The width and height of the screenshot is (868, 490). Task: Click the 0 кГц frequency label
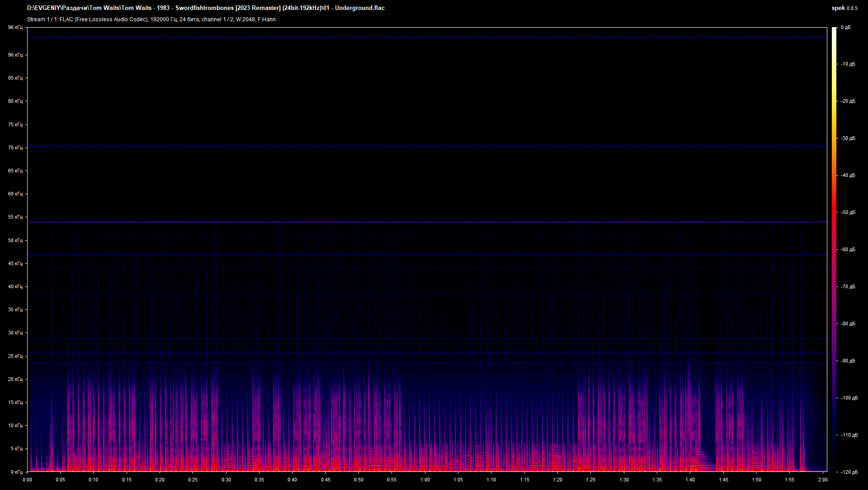click(16, 472)
